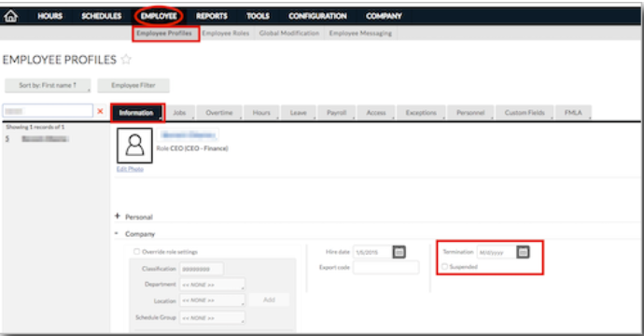Switch to the FMLA tab
644x336 pixels.
coord(573,113)
